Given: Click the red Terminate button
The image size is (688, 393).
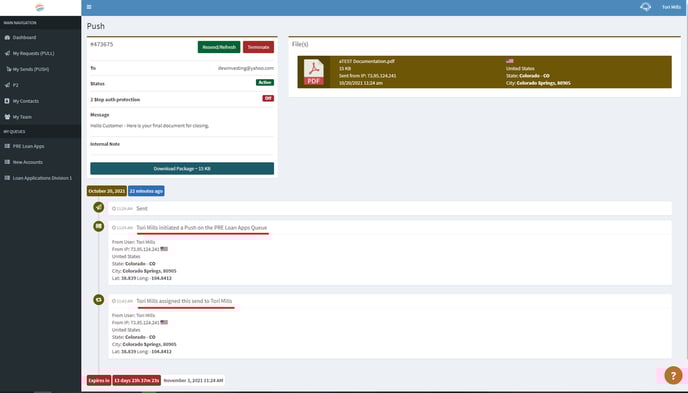Looking at the screenshot, I should pyautogui.click(x=258, y=47).
